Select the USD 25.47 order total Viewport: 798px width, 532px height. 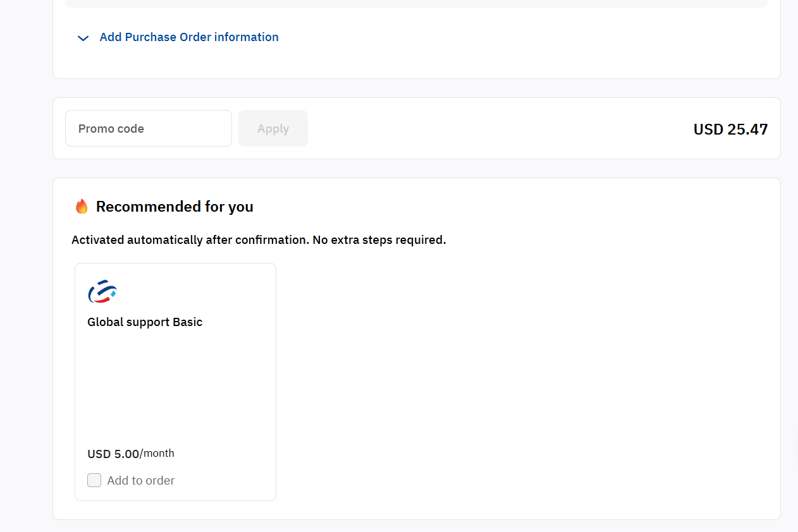(x=730, y=130)
